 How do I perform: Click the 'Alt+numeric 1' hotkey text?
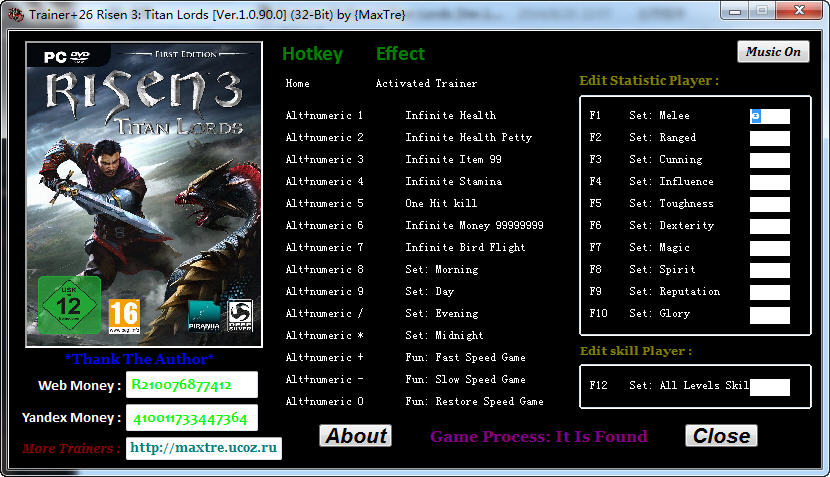tap(324, 115)
